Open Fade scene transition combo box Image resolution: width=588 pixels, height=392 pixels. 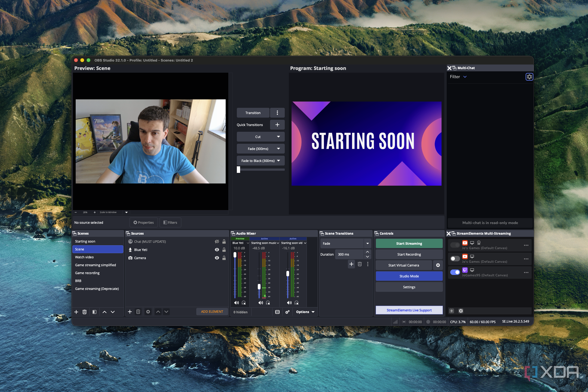(x=346, y=243)
